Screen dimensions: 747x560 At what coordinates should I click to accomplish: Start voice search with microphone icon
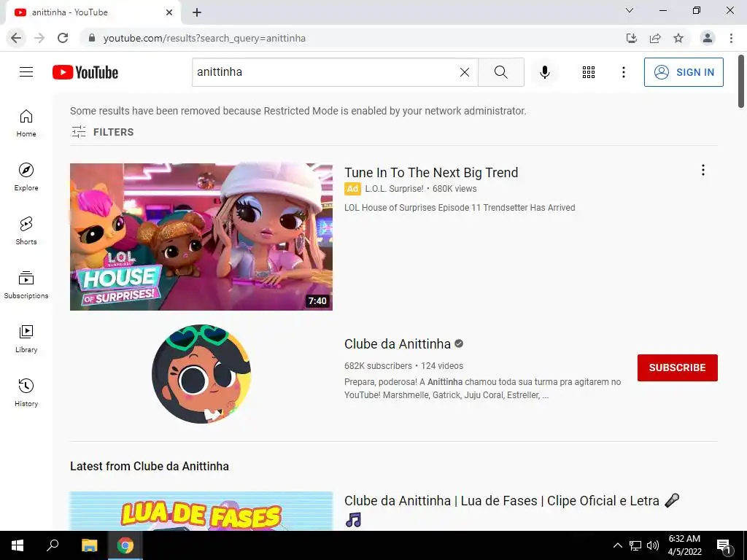point(545,72)
